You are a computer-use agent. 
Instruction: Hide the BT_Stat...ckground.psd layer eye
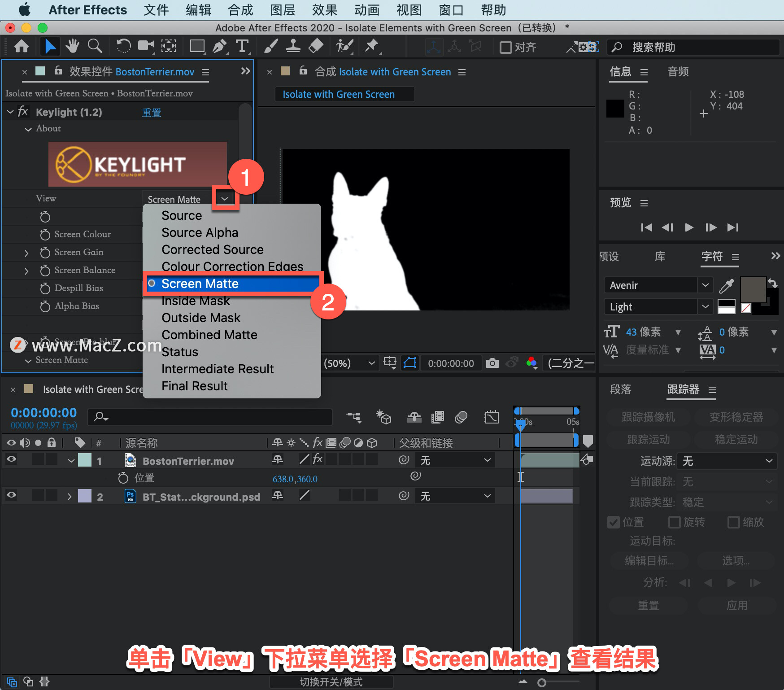(x=11, y=495)
